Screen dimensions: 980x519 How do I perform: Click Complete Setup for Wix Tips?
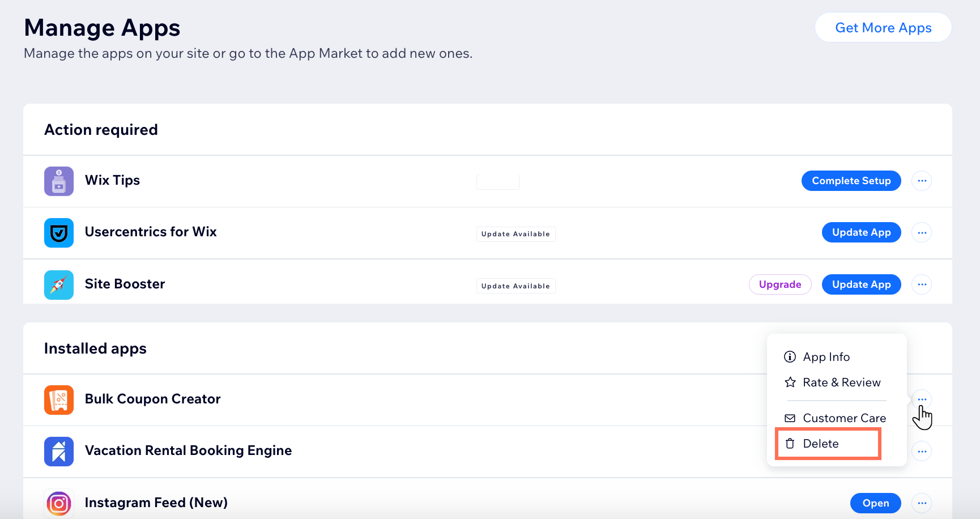coord(851,181)
